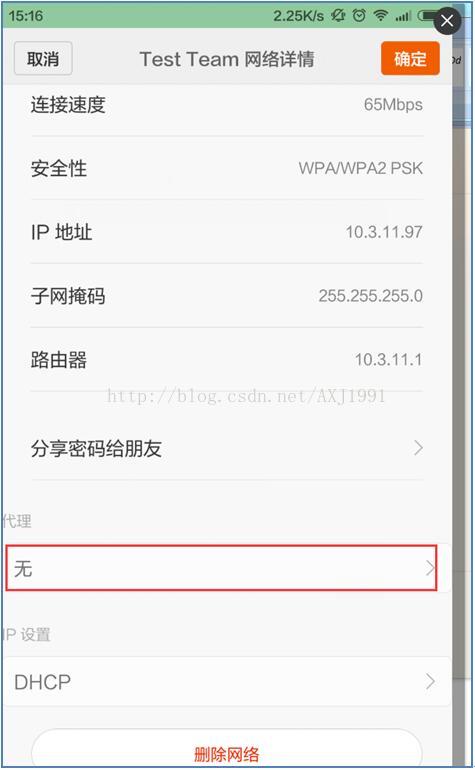Cancel with the 取消 button
475x770 pixels.
click(x=43, y=58)
